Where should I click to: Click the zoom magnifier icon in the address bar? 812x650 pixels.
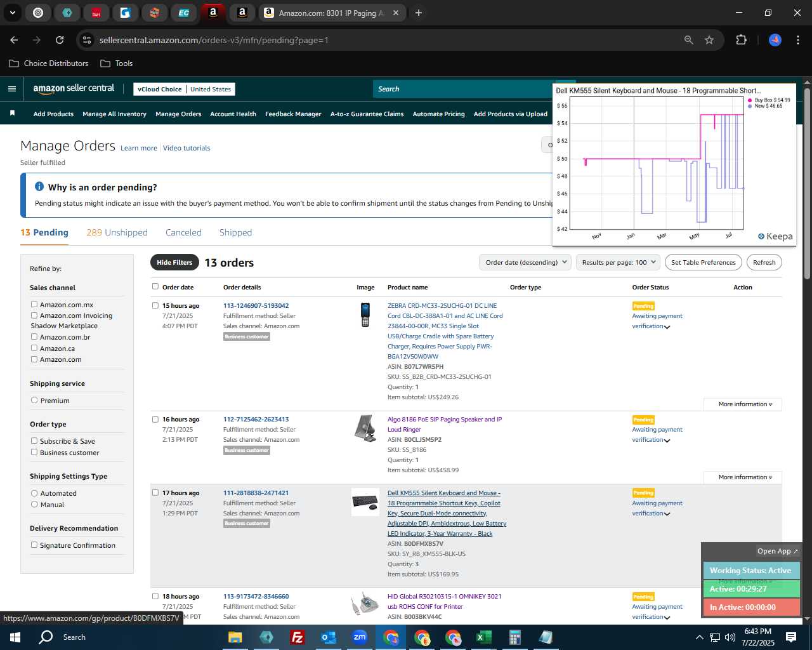point(689,40)
